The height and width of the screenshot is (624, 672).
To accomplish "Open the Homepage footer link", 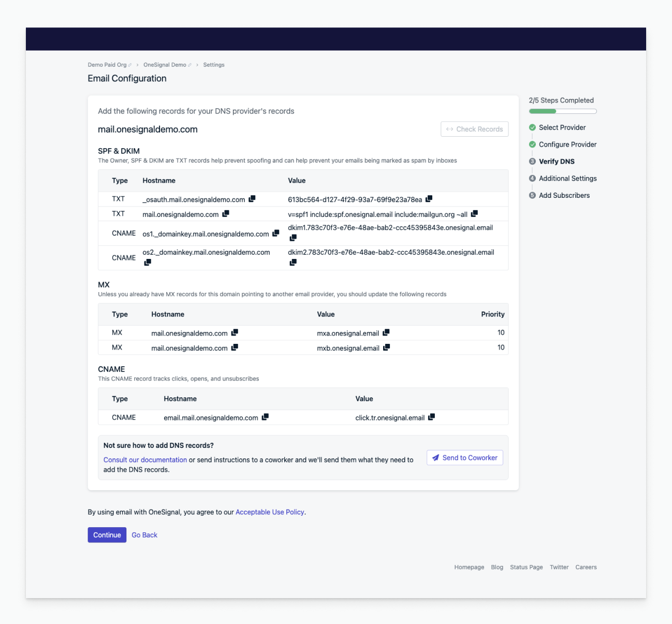I will [x=469, y=567].
